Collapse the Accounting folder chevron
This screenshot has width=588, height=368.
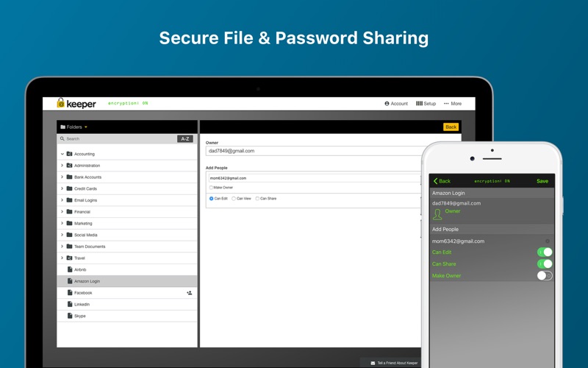point(62,154)
